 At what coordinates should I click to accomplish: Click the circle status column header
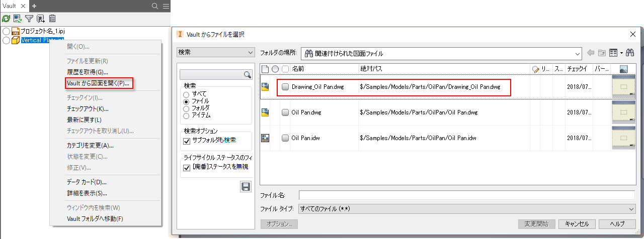pyautogui.click(x=275, y=69)
